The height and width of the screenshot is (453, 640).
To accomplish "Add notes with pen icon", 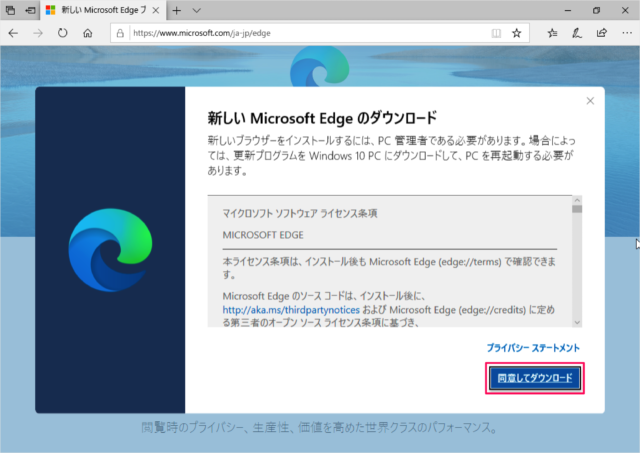I will 577,33.
